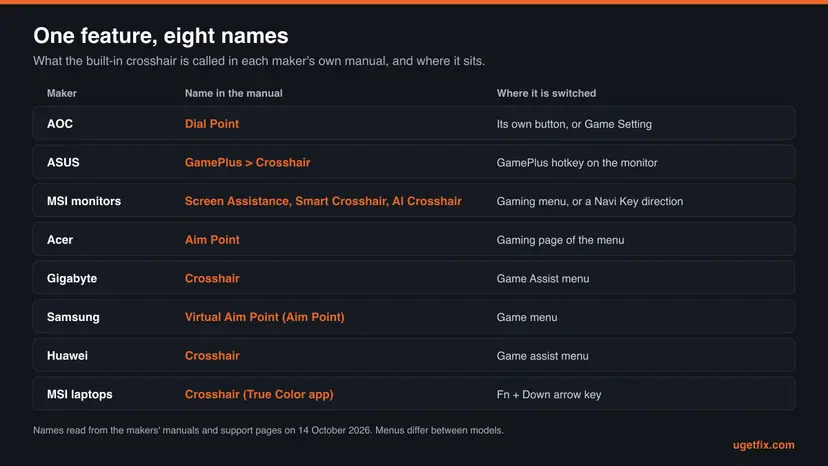This screenshot has width=828, height=466.
Task: Click 'Gaming page of the menu'
Action: 560,240
